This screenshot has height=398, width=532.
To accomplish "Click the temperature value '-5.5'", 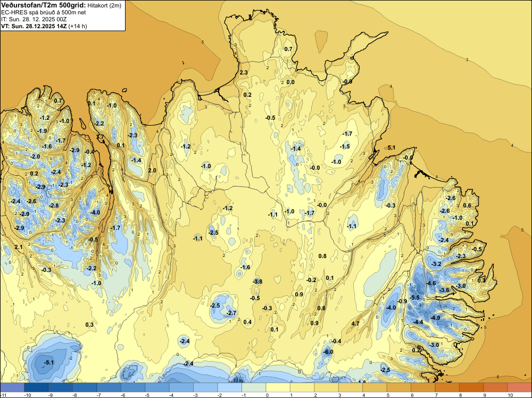I will (x=414, y=297).
